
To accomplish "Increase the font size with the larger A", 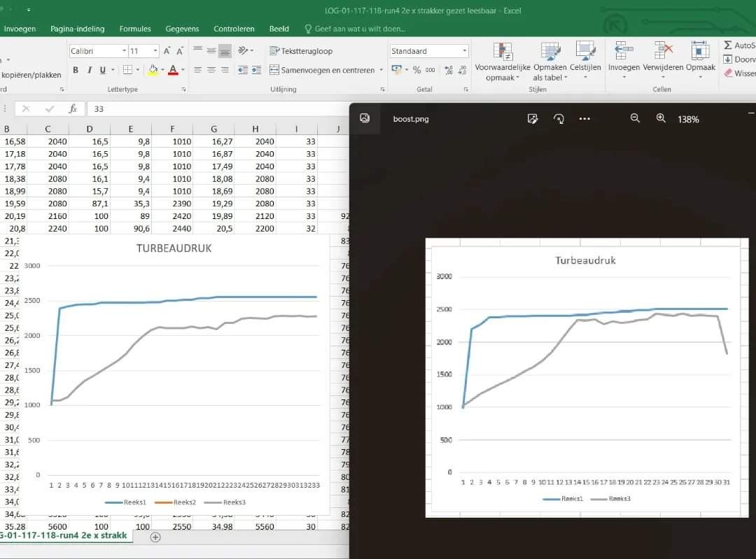I will pyautogui.click(x=167, y=51).
